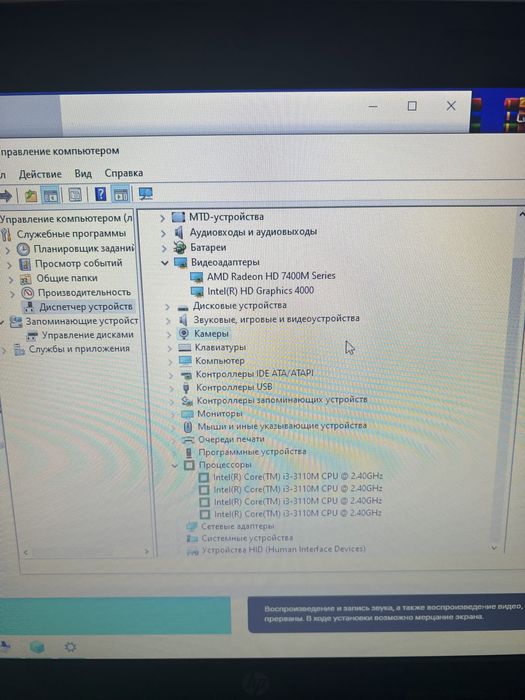Select Программные устройства category

(252, 452)
